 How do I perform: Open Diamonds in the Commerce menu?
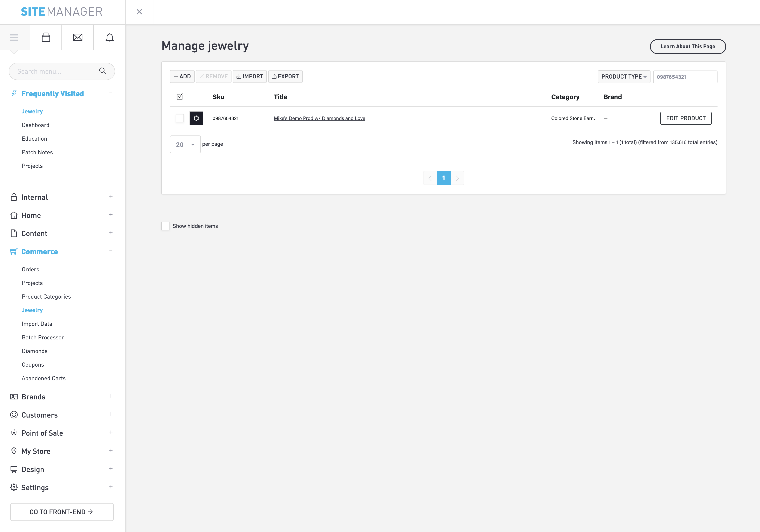[x=35, y=351]
